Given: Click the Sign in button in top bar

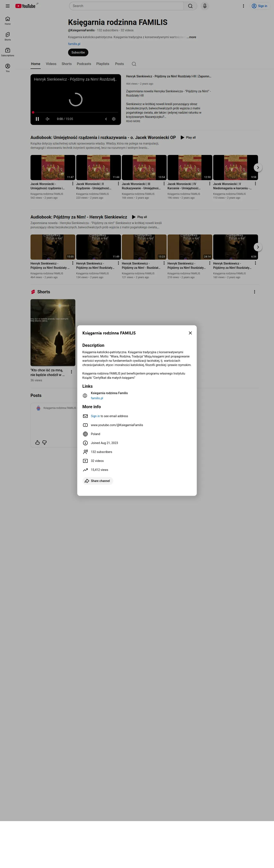Looking at the screenshot, I should click(x=259, y=6).
